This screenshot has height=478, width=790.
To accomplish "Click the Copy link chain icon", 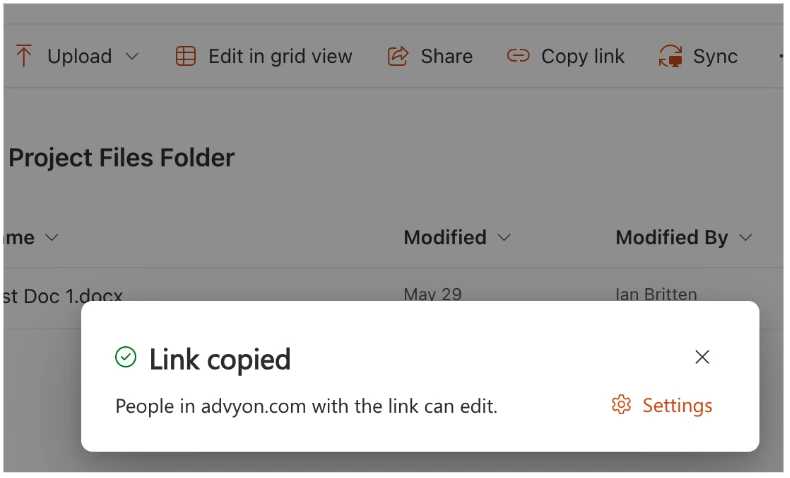I will (x=518, y=56).
